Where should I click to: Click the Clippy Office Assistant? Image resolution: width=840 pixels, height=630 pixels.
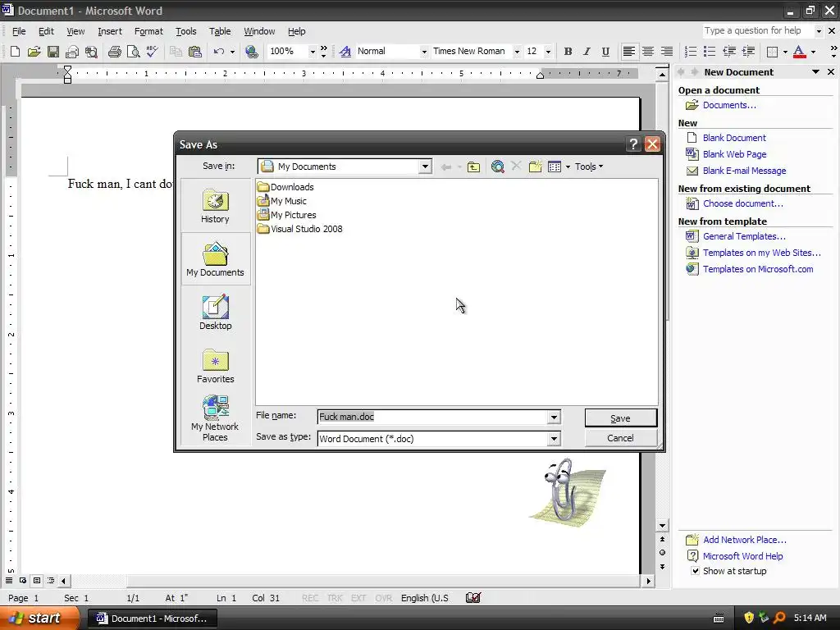tap(567, 492)
